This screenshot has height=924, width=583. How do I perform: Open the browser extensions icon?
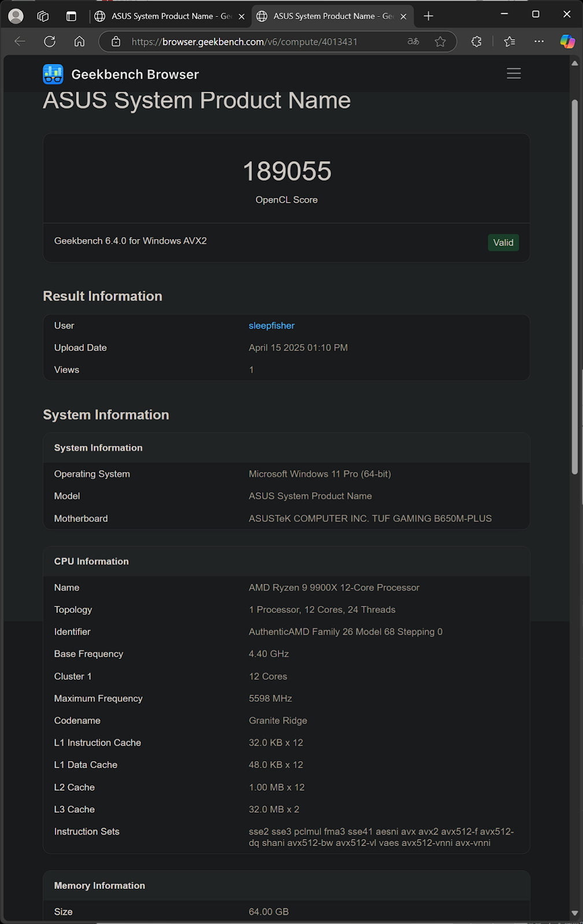point(476,42)
